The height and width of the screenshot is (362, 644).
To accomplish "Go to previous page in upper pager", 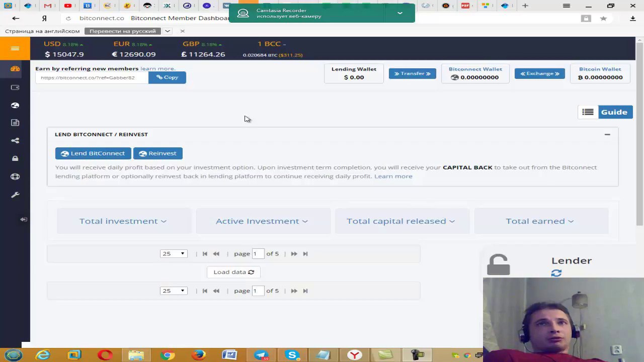I will pyautogui.click(x=216, y=254).
